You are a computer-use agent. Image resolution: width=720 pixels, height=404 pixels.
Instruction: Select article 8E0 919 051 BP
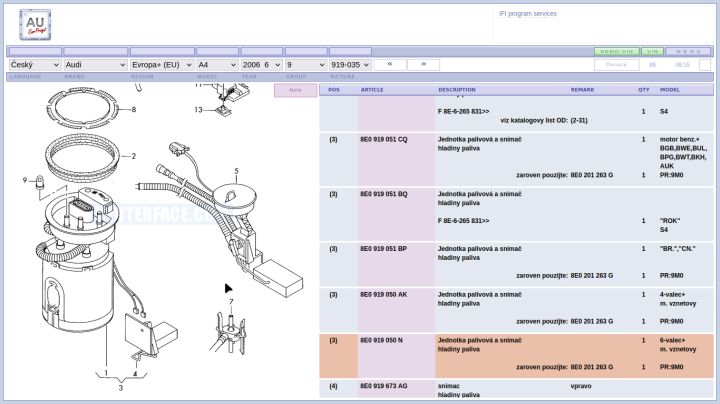383,249
